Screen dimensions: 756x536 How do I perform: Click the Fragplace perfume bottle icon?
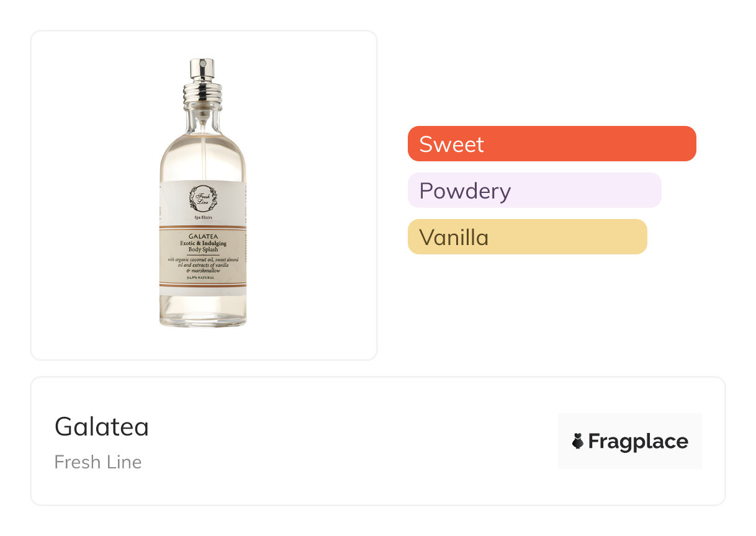[x=578, y=441]
